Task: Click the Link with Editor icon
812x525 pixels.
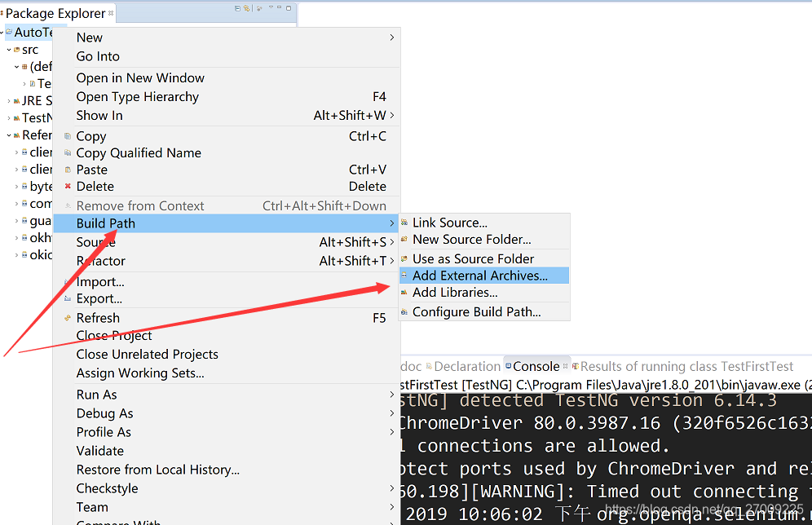Action: tap(247, 8)
